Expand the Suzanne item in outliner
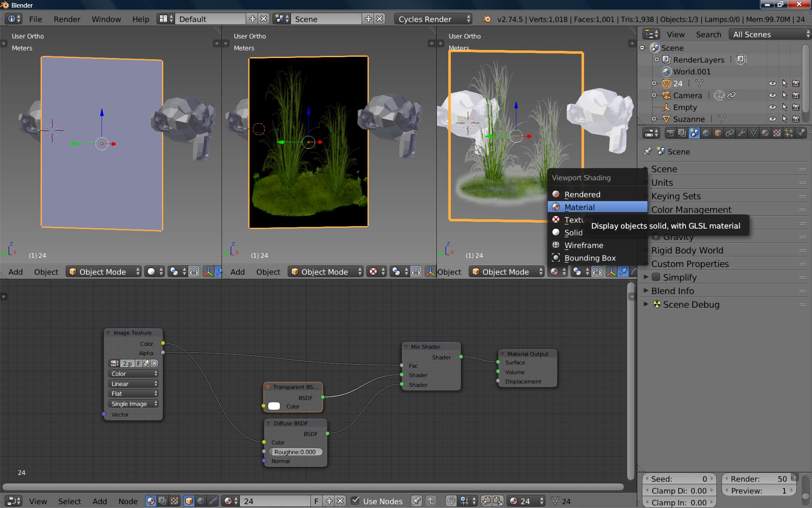The height and width of the screenshot is (508, 812). [x=654, y=119]
